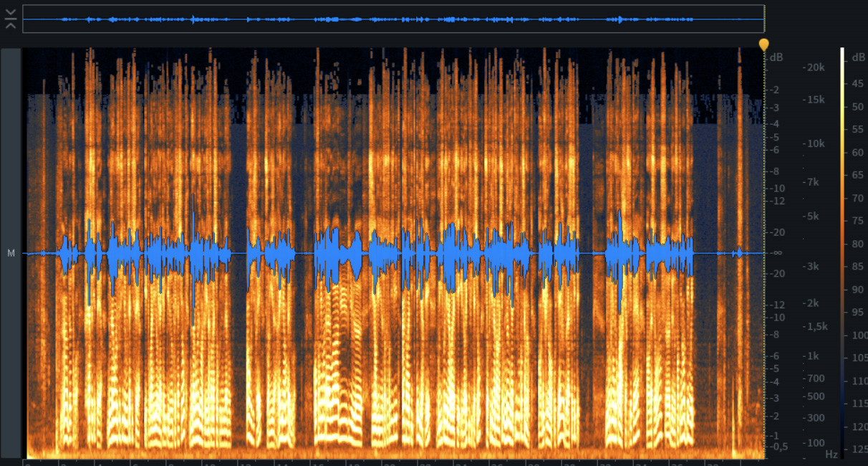
Task: Click the dB heading of the amplitude ruler
Action: click(777, 57)
